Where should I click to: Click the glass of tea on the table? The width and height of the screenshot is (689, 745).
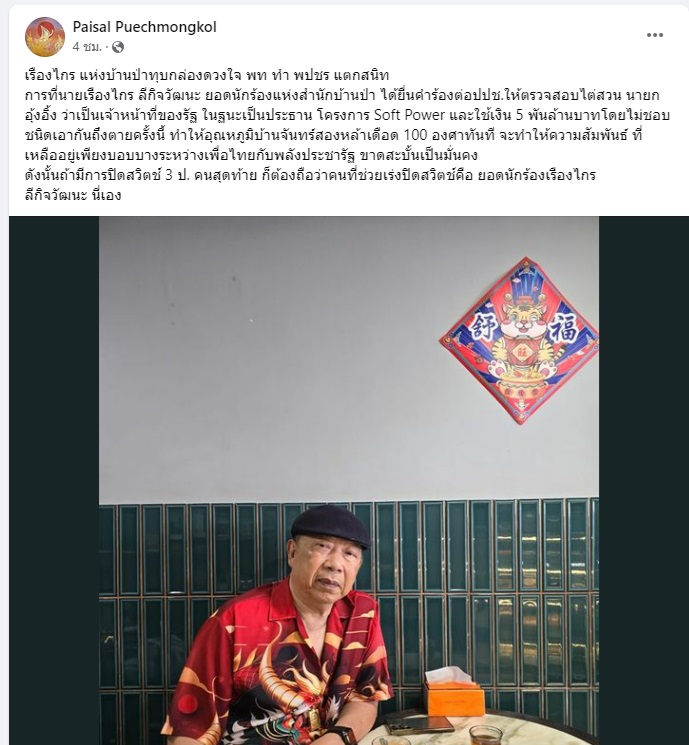pyautogui.click(x=486, y=735)
